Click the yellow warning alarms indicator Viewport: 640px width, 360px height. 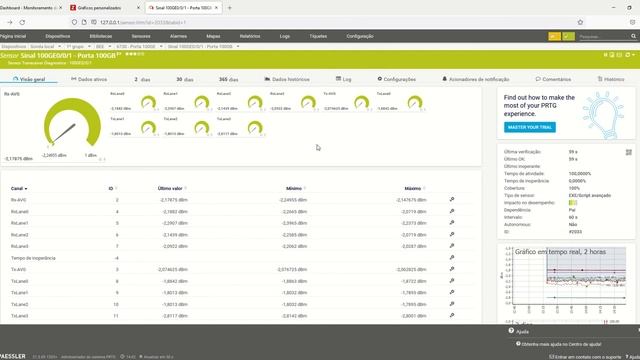click(554, 36)
